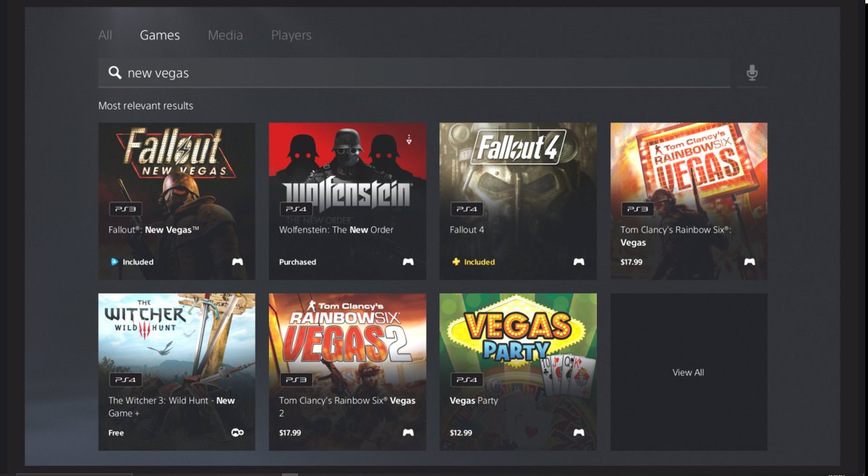
Task: Click the $12.99 price on Vegas Party
Action: (461, 433)
